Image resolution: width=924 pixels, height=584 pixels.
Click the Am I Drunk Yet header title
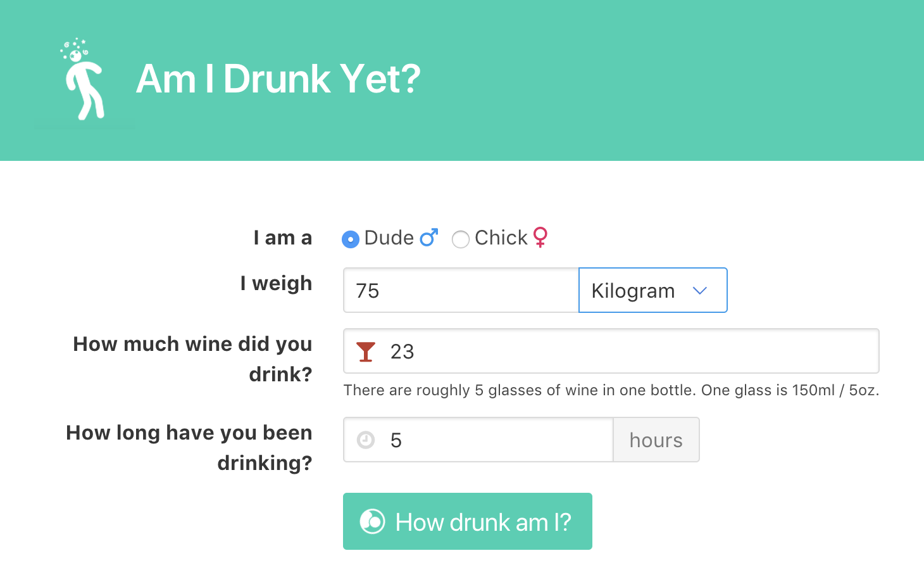tap(278, 79)
